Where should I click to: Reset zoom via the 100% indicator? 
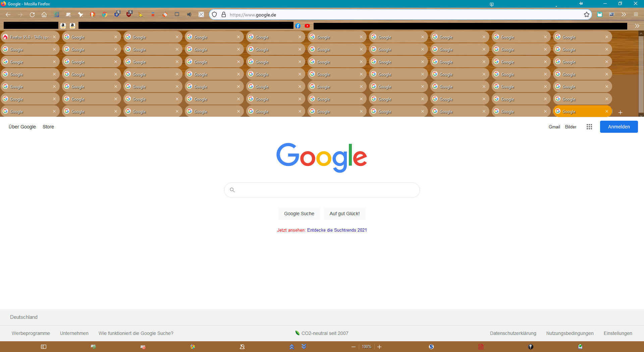tap(367, 347)
